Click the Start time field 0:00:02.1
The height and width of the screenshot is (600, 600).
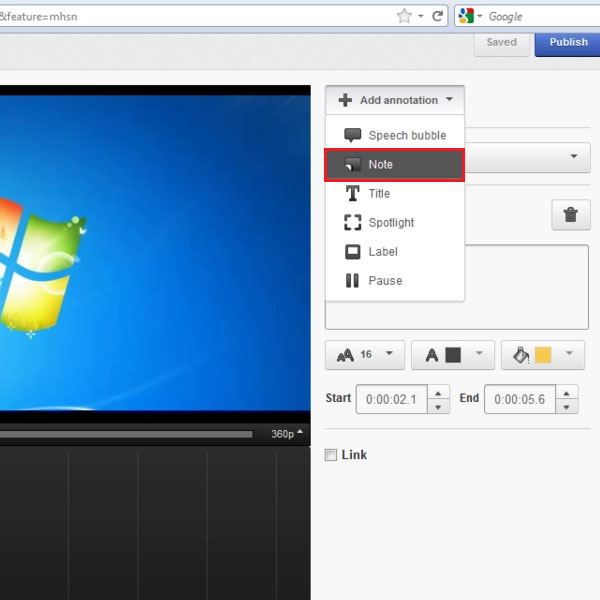coord(391,399)
